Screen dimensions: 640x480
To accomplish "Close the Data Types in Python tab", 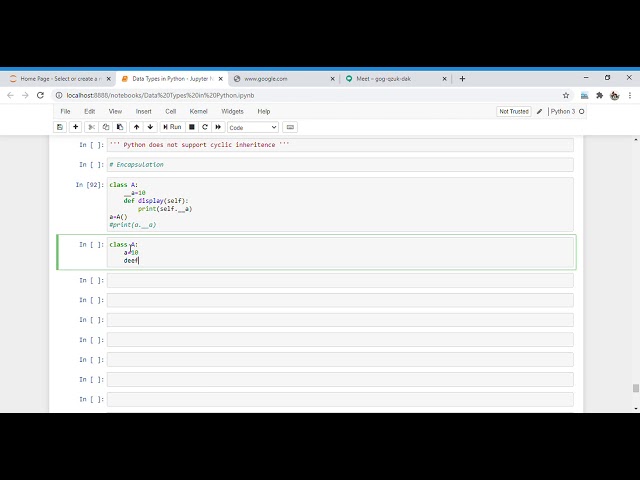I will click(220, 79).
